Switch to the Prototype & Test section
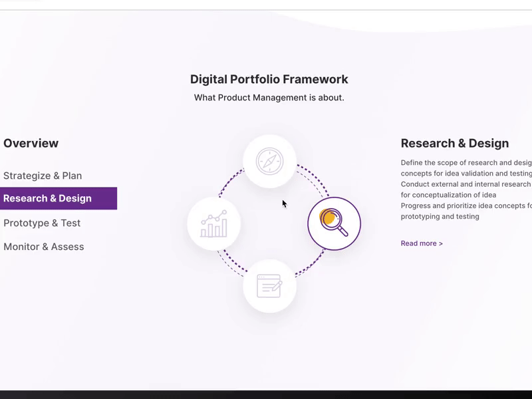Screen dimensions: 532x399 (42, 223)
